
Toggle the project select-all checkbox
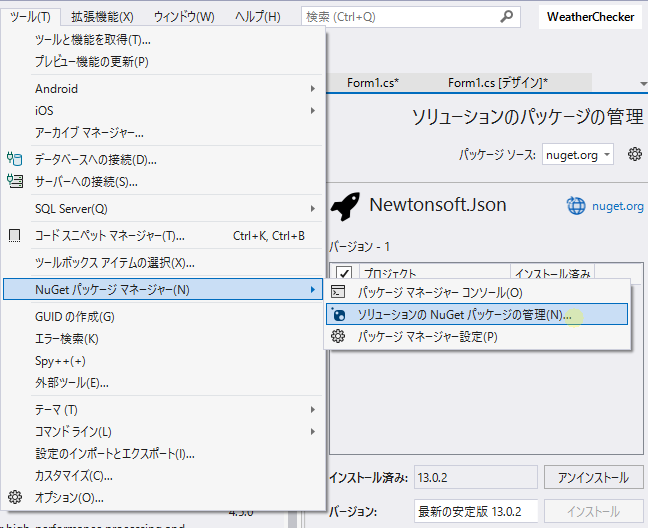tap(344, 273)
